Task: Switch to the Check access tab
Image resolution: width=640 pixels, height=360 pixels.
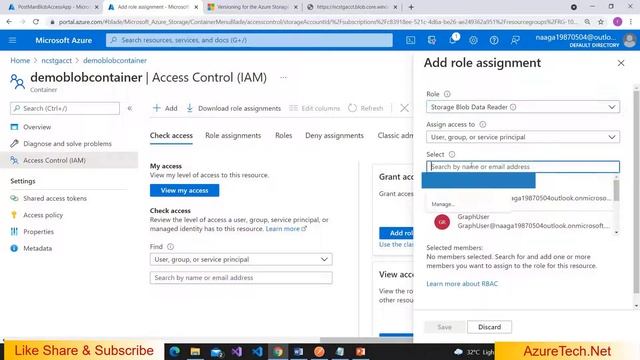Action: [171, 136]
